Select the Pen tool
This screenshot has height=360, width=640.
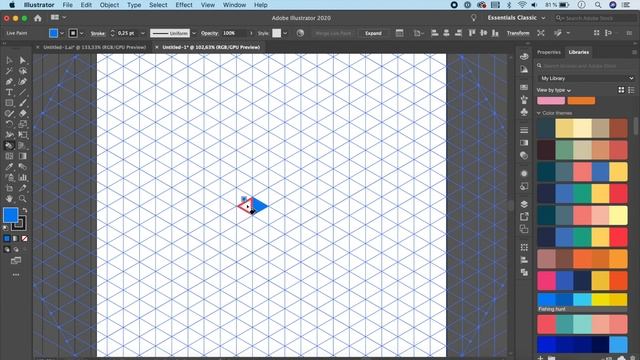point(9,81)
